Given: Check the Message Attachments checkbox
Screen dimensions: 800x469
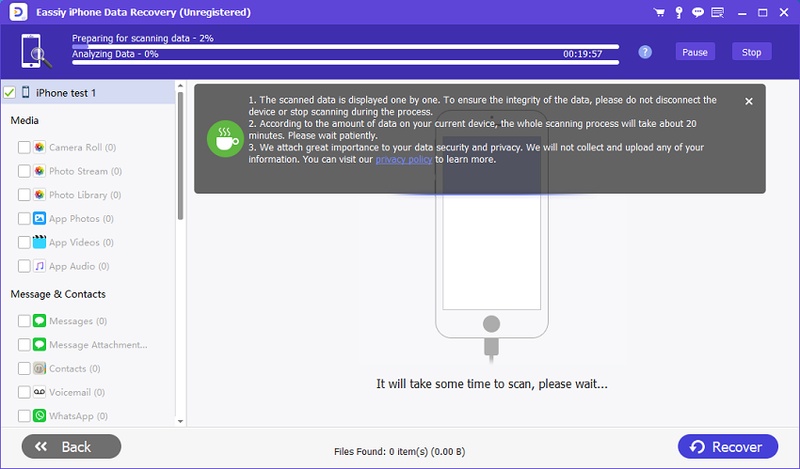Looking at the screenshot, I should coord(24,344).
